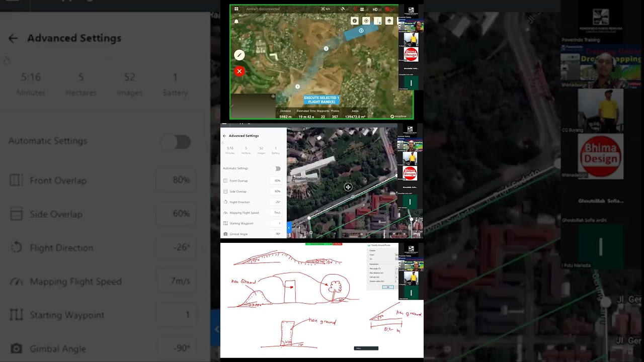Click the Photos 357 readout
Image resolution: width=644 pixels, height=362 pixels.
pos(335,114)
